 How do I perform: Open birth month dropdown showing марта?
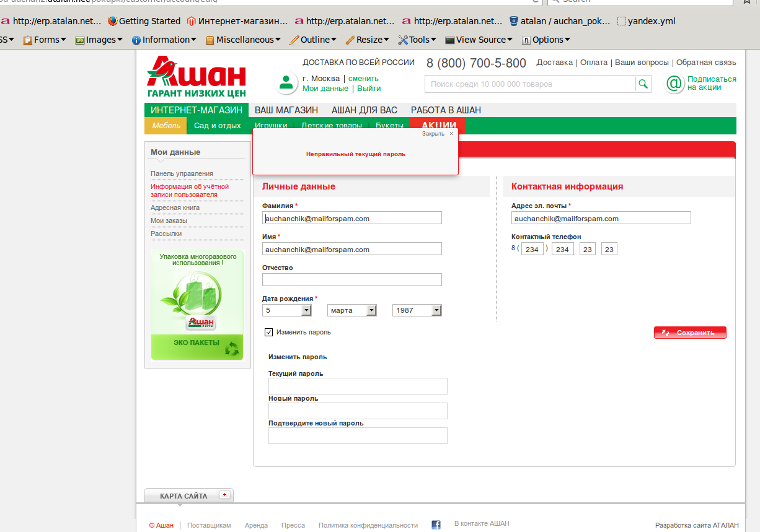click(x=352, y=310)
